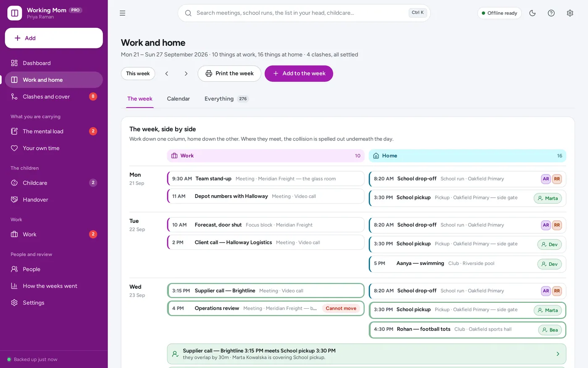Image resolution: width=588 pixels, height=368 pixels.
Task: Go to the next week arrow
Action: [x=186, y=74]
